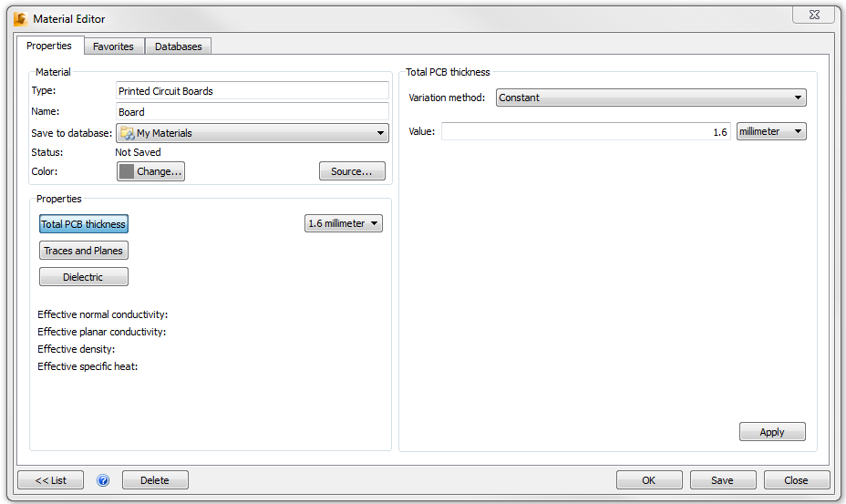
Task: Click the Save button
Action: [722, 480]
